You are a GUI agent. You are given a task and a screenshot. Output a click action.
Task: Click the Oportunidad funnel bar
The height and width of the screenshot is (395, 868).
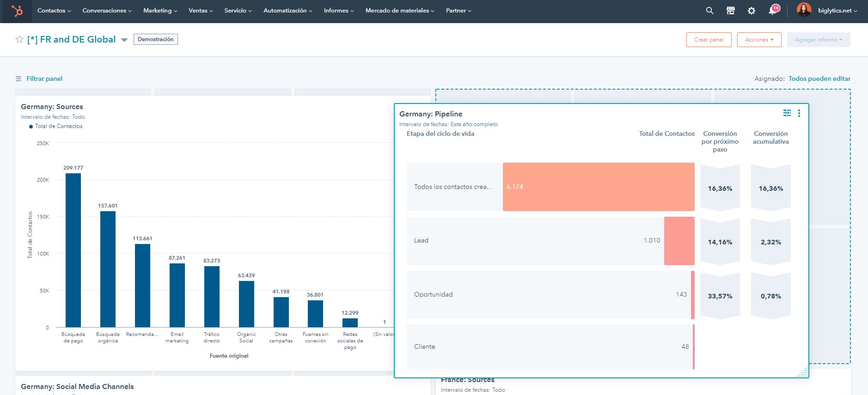[x=693, y=295]
